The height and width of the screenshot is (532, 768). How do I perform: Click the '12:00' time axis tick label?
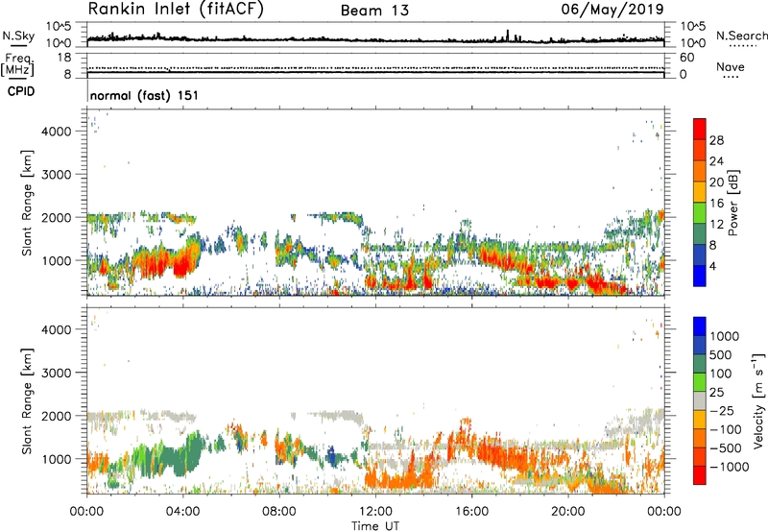(x=375, y=512)
